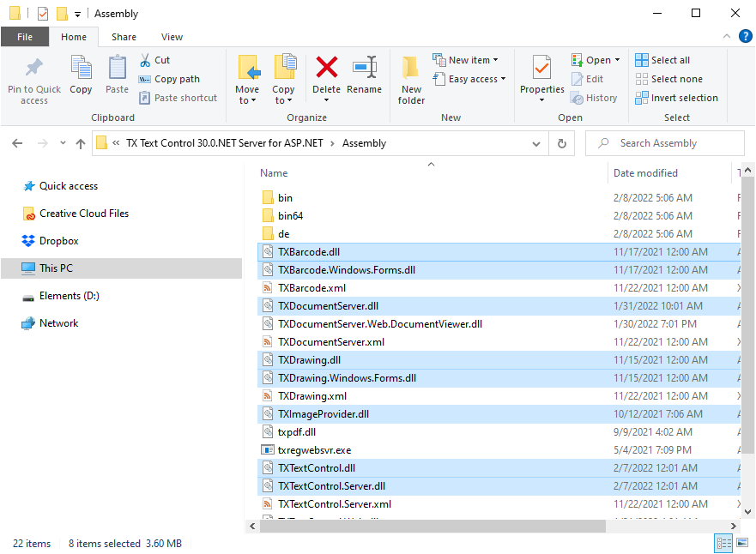
Task: Click the vertical scrollbar down arrow
Action: [747, 512]
